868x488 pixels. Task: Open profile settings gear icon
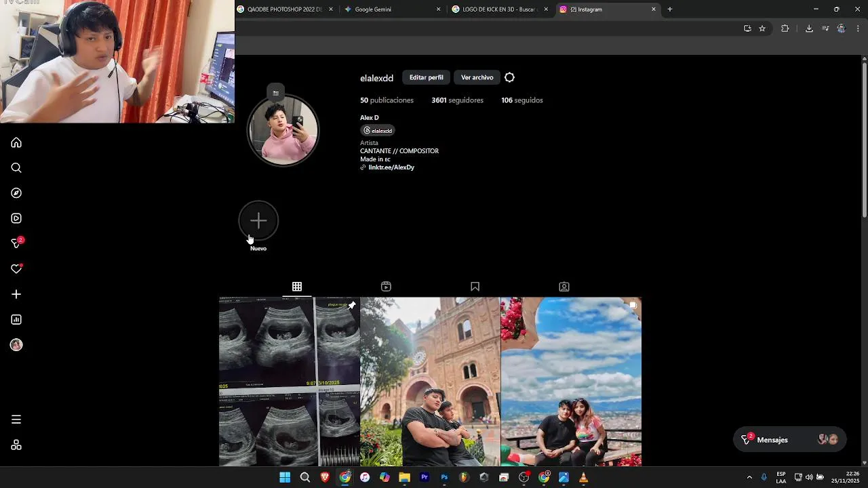tap(509, 78)
